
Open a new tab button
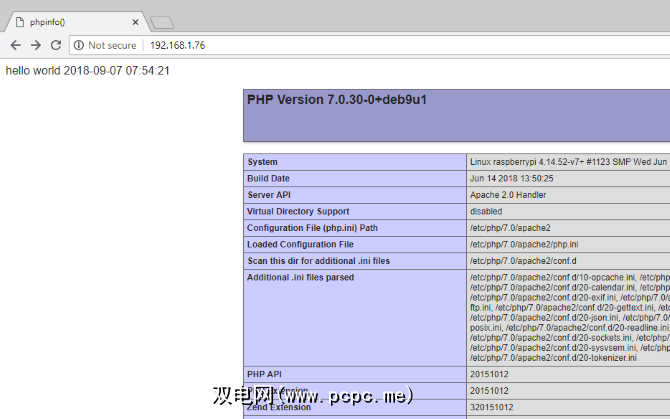(162, 23)
